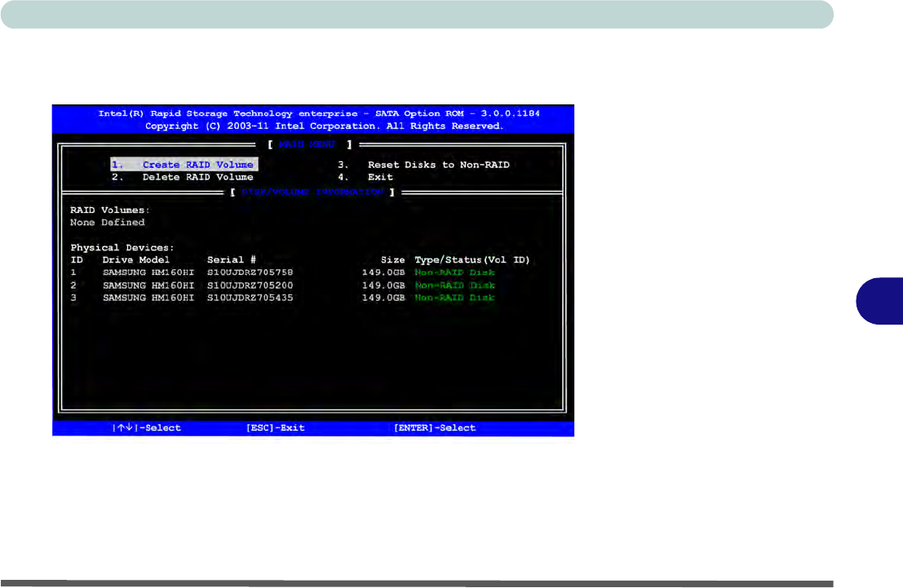Viewport: 903px width, 588px height.
Task: Click the ESC Exit hint in footer
Action: [275, 428]
